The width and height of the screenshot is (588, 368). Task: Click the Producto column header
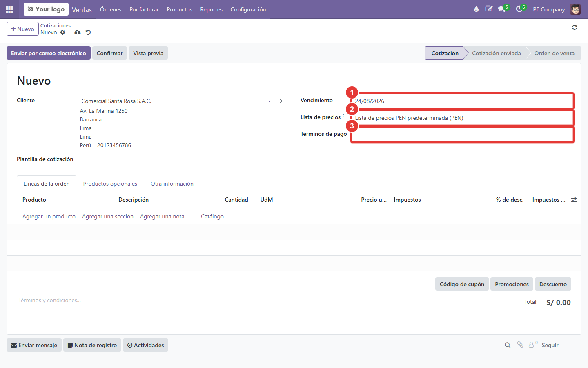34,200
